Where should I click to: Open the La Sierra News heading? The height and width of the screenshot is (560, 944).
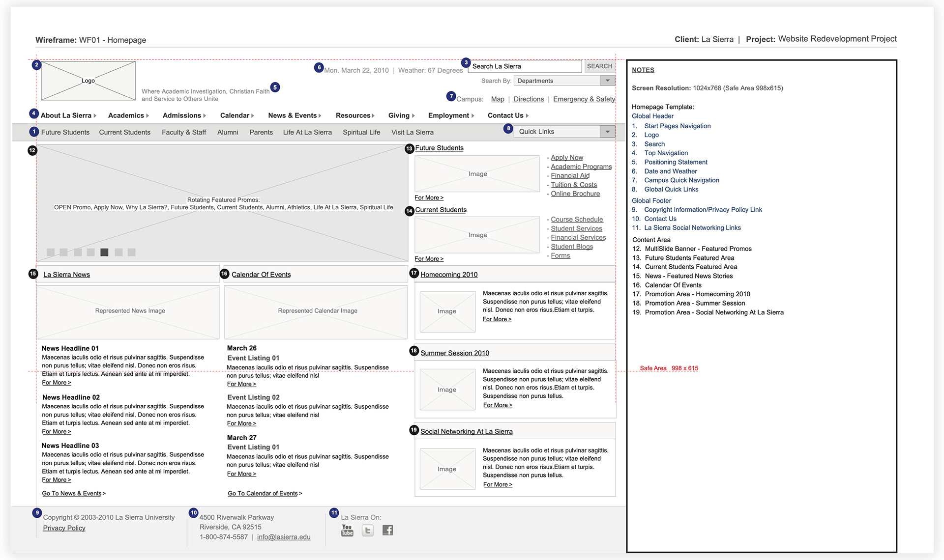[66, 275]
